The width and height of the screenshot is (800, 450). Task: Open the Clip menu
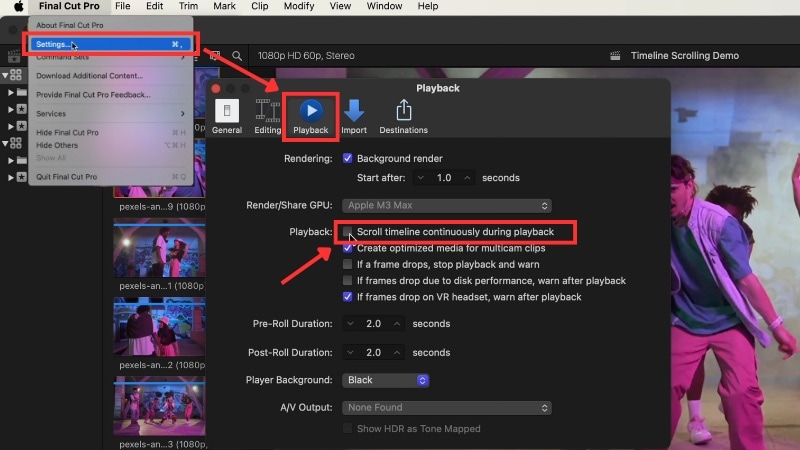[x=259, y=6]
